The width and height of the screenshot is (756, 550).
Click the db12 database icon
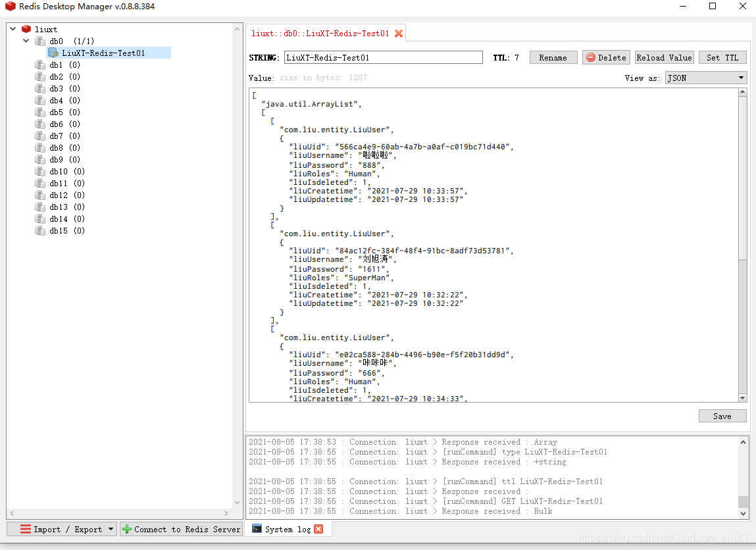coord(41,195)
